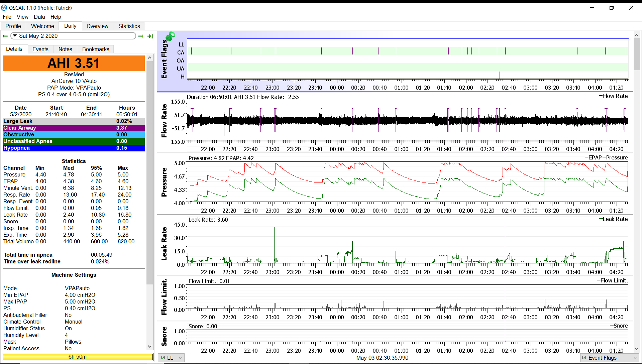The width and height of the screenshot is (642, 364).
Task: Click the Humidity Level setting row
Action: click(74, 335)
